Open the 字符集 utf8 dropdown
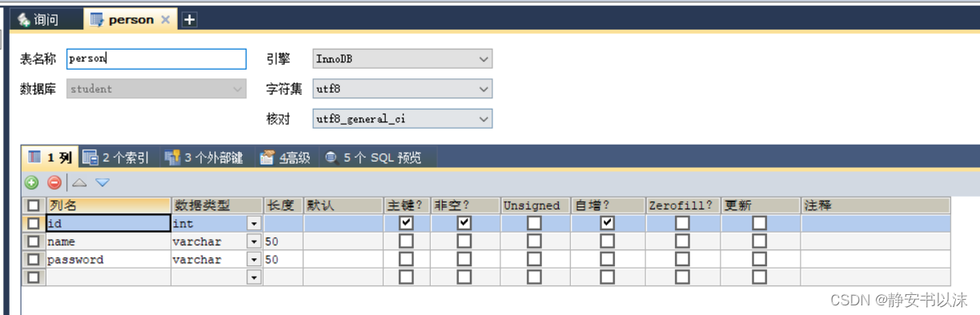980x315 pixels. click(x=402, y=89)
